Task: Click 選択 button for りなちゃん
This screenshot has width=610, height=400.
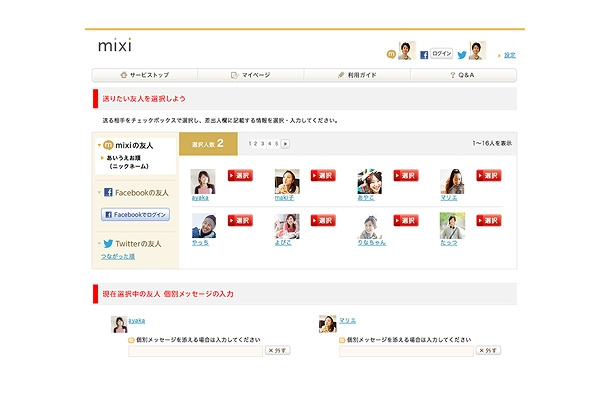Action: coord(406,220)
